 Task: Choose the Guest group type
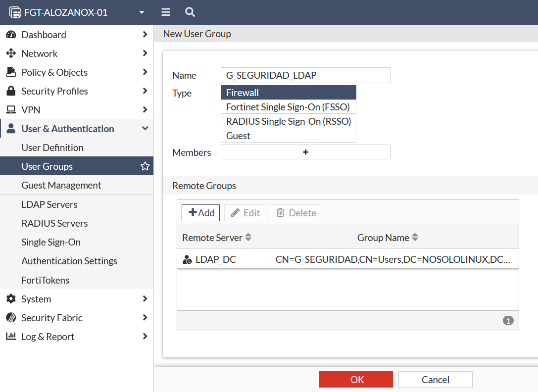tap(288, 136)
